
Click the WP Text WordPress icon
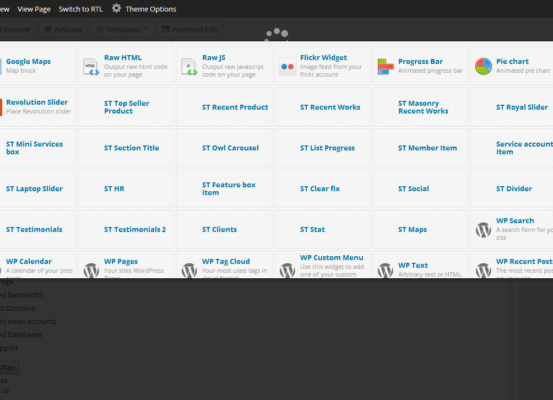(385, 270)
